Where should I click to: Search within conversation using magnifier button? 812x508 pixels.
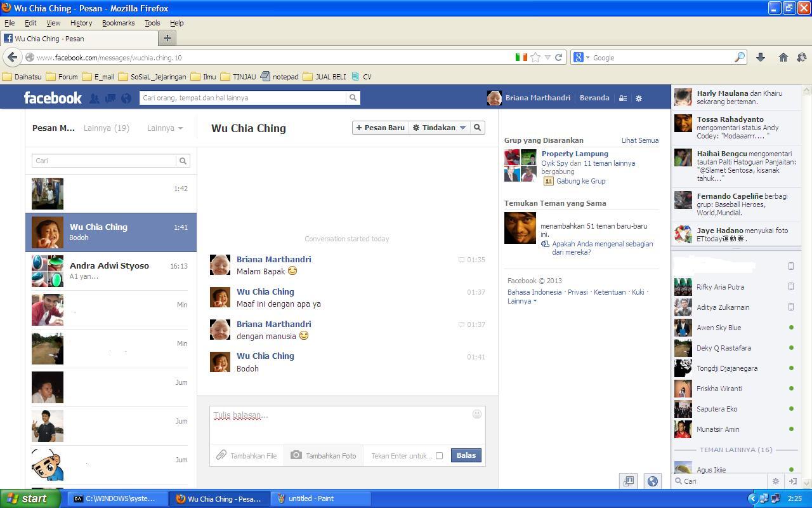click(478, 128)
